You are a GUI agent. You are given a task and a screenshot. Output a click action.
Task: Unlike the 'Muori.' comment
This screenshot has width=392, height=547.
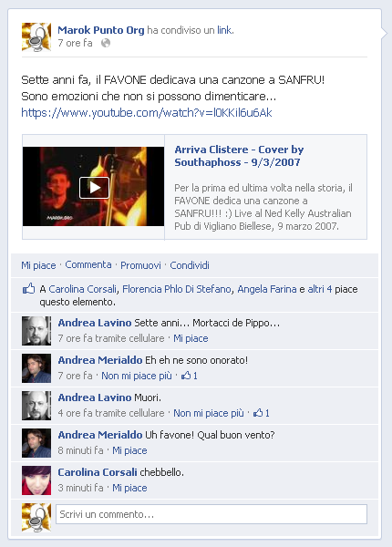[209, 413]
